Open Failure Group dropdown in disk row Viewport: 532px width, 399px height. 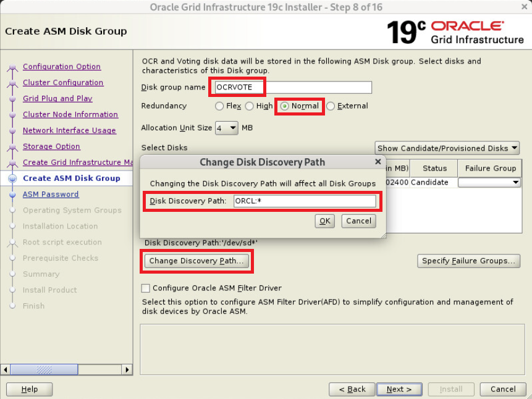click(489, 183)
